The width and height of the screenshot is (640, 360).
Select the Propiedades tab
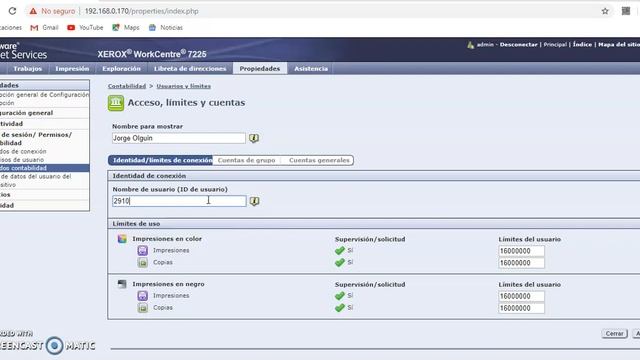pyautogui.click(x=260, y=69)
